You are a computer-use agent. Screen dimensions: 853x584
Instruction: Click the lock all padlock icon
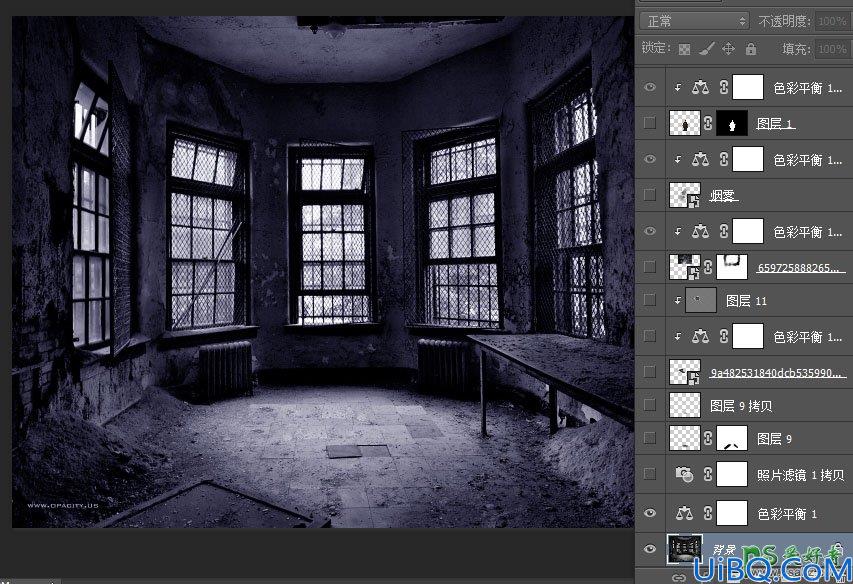(x=751, y=49)
